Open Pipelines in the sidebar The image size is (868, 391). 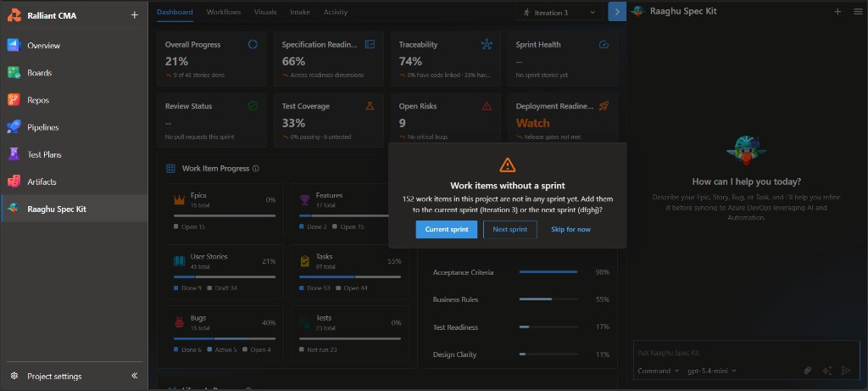click(75, 127)
